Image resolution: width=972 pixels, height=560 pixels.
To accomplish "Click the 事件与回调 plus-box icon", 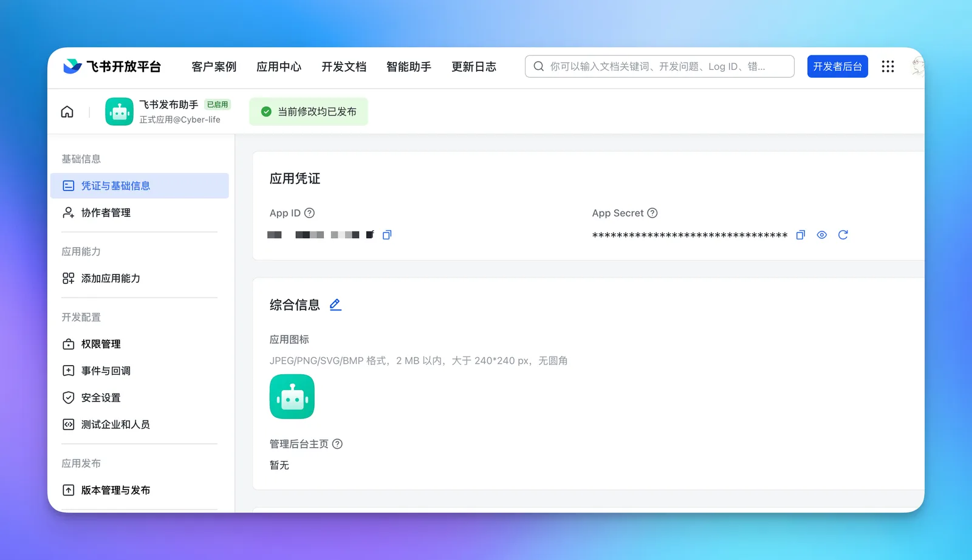I will click(x=69, y=370).
